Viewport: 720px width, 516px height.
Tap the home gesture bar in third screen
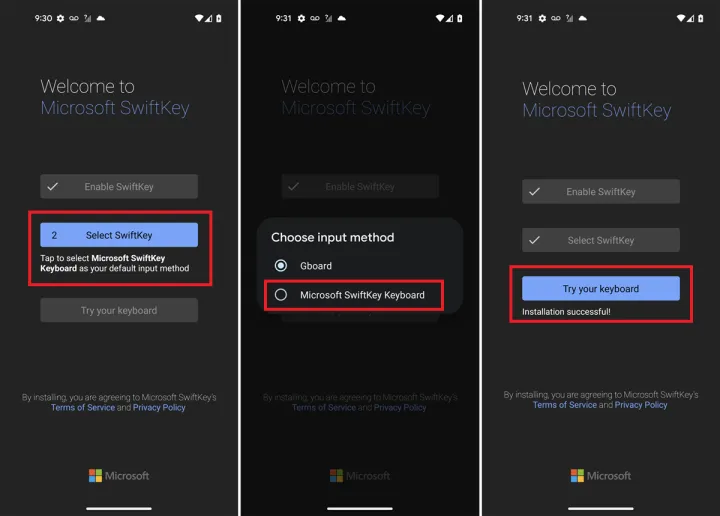[601, 508]
